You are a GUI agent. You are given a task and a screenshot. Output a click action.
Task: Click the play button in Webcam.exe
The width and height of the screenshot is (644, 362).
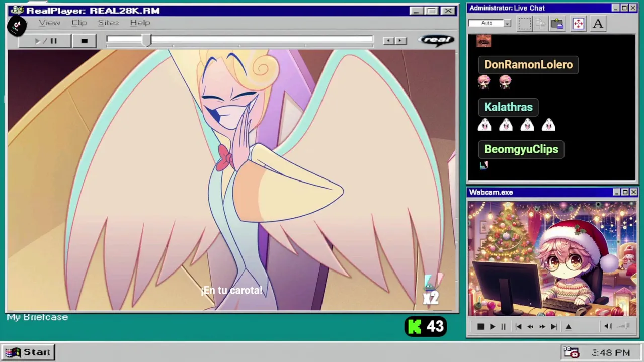492,327
